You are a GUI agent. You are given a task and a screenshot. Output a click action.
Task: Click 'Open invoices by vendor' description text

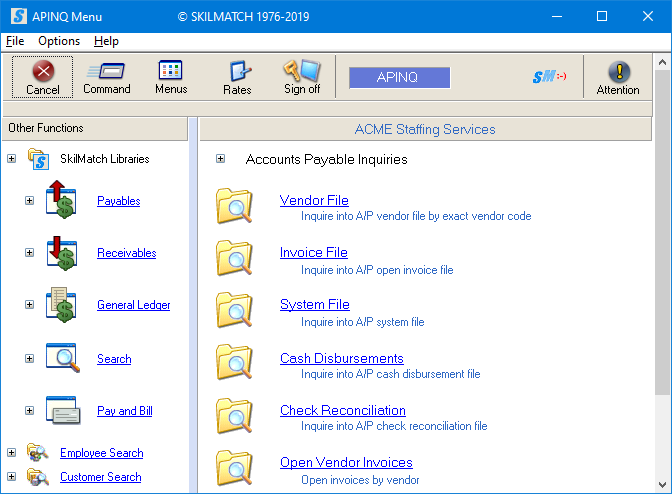click(x=360, y=480)
